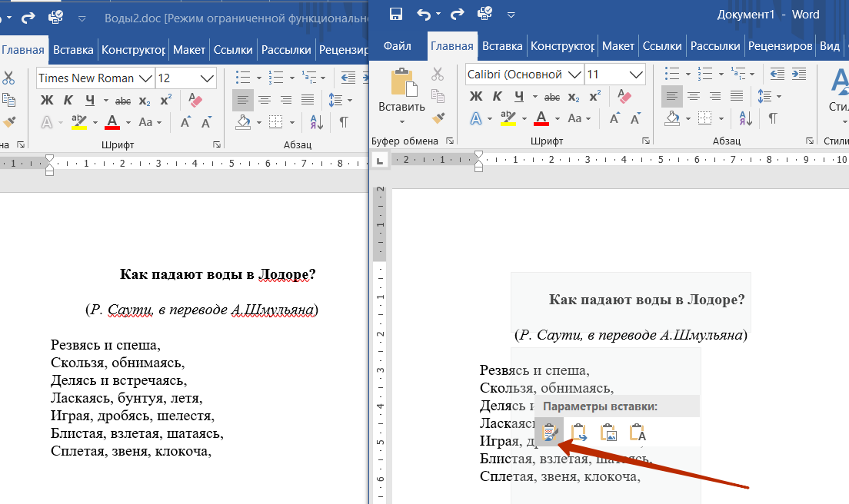Choose Merge Formatting paste option
849x504 pixels.
pyautogui.click(x=579, y=433)
